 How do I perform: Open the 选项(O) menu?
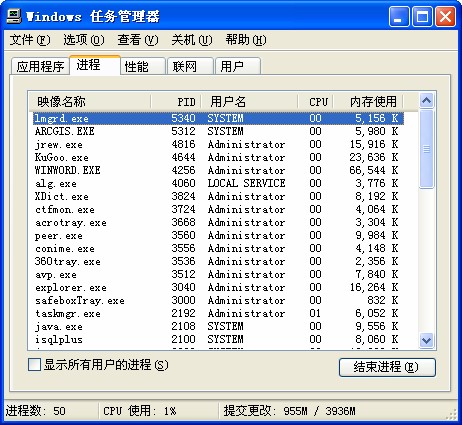tap(84, 40)
